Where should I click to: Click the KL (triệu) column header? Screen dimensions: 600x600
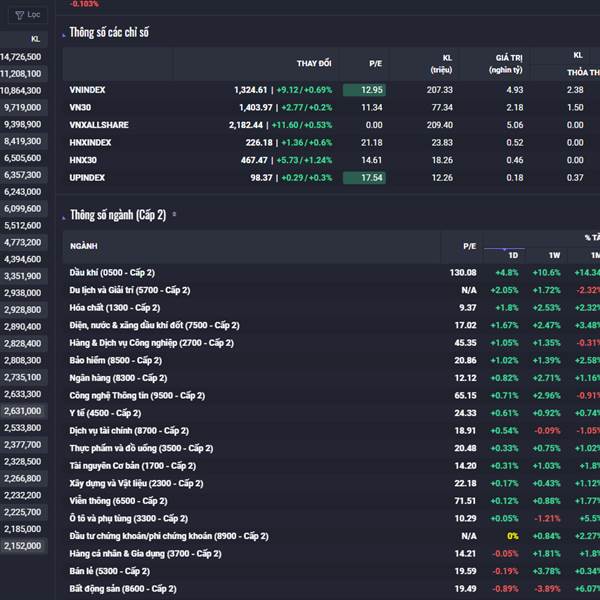[441, 64]
